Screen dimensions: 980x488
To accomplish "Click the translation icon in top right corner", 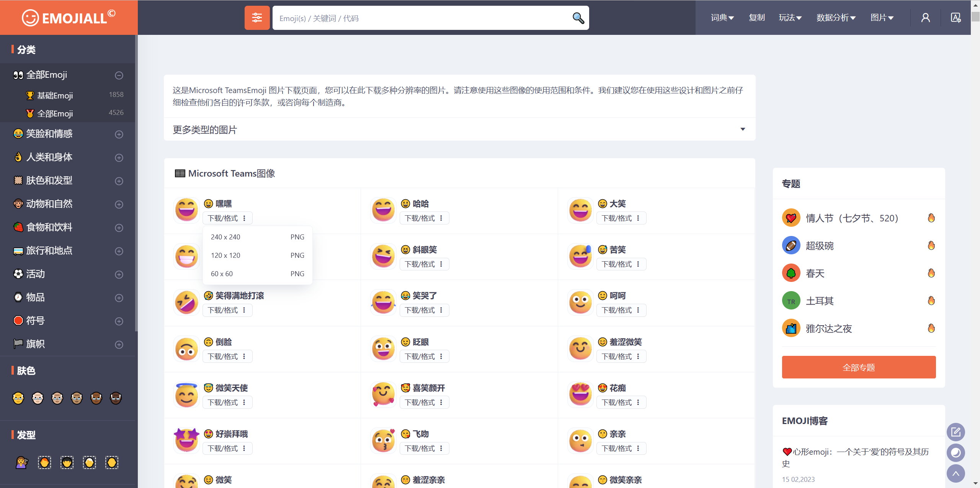I will tap(956, 17).
